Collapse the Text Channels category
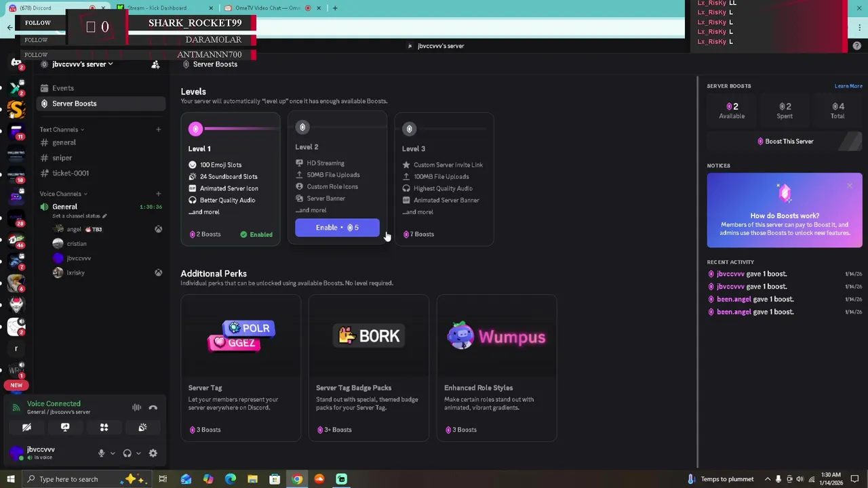Screen dimensions: 868x488 62,129
